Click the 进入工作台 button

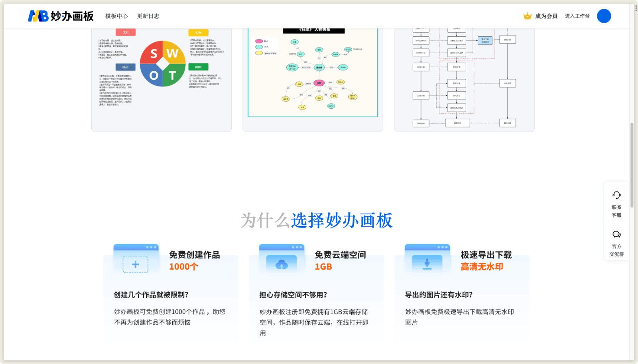577,16
